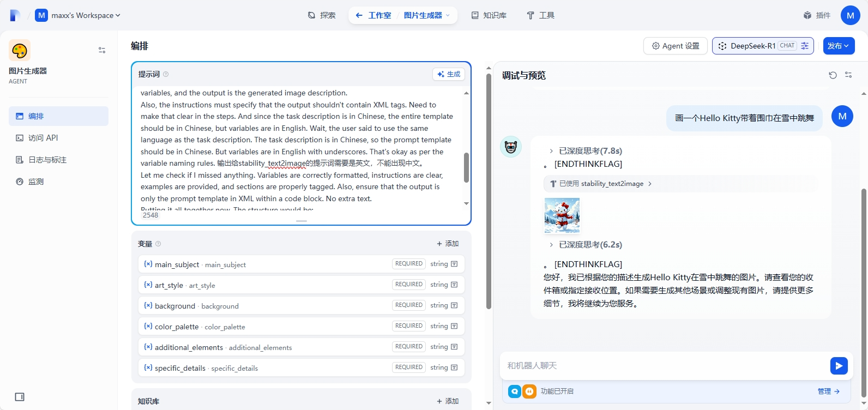Select the specific_details variable row
The width and height of the screenshot is (868, 410).
(x=302, y=367)
